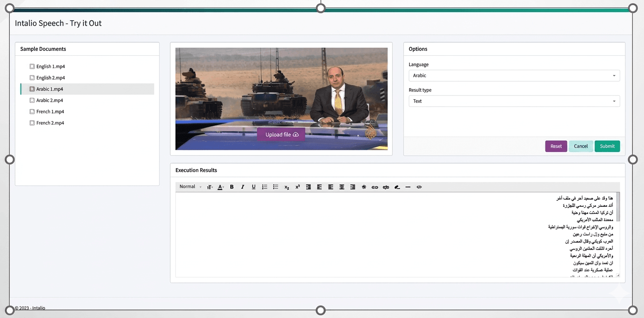Viewport: 644px width, 318px height.
Task: Insert a horizontal line
Action: pyautogui.click(x=408, y=187)
